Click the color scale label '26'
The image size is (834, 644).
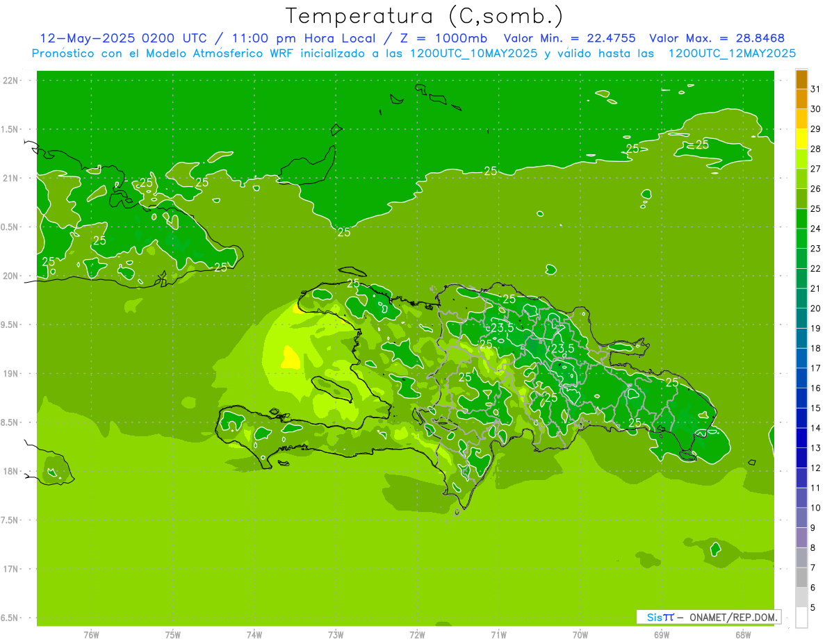point(816,189)
